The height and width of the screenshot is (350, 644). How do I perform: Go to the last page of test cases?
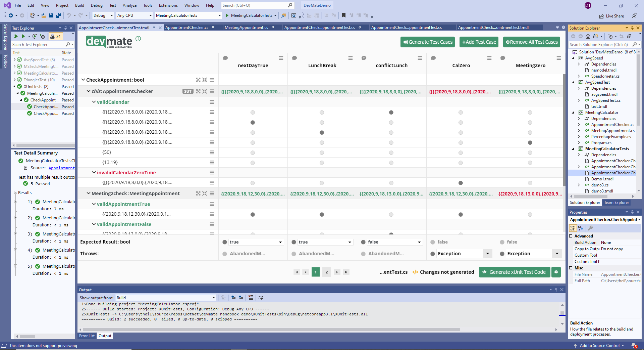pyautogui.click(x=346, y=272)
